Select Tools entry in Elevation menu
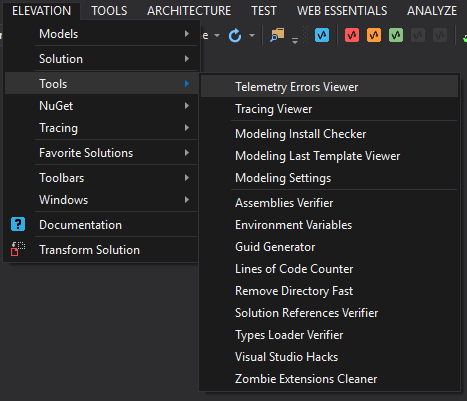The height and width of the screenshot is (401, 467). click(x=102, y=84)
